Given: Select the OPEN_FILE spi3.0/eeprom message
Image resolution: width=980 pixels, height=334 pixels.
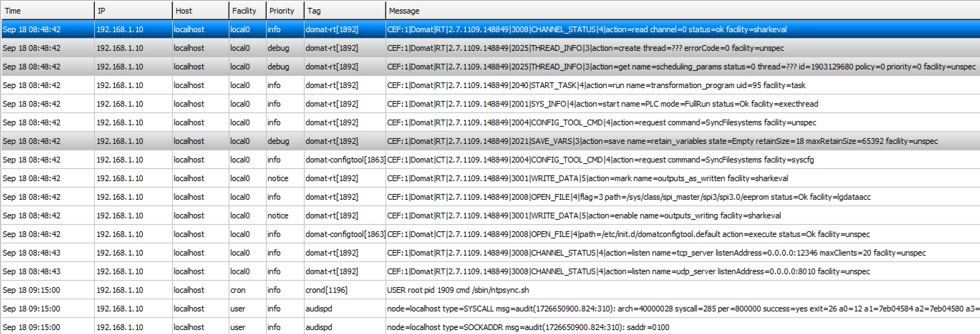Looking at the screenshot, I should tap(629, 197).
